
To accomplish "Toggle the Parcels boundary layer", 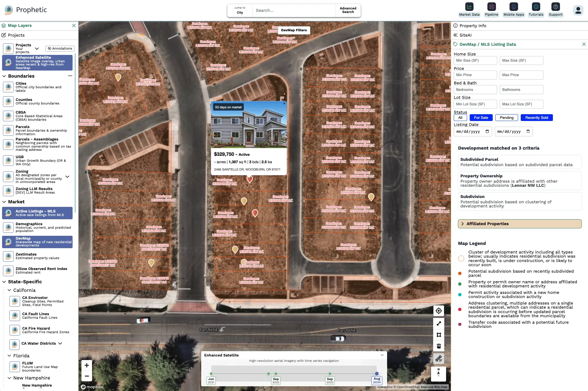I will click(x=9, y=130).
